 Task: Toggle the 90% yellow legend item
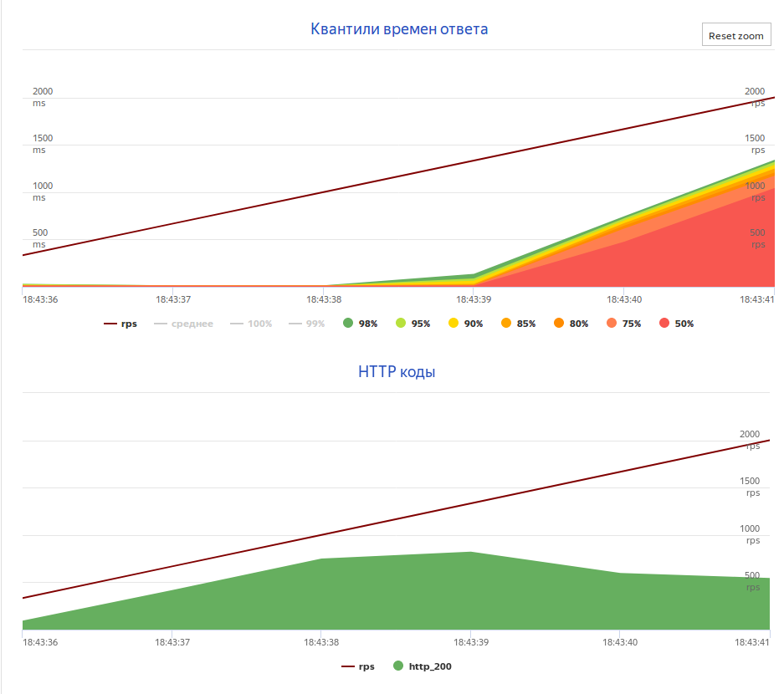[465, 324]
